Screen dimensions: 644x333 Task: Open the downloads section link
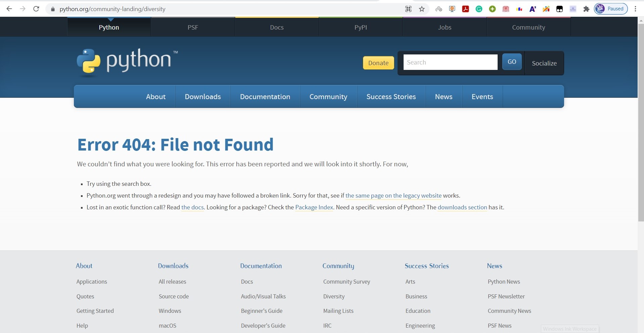coord(462,207)
